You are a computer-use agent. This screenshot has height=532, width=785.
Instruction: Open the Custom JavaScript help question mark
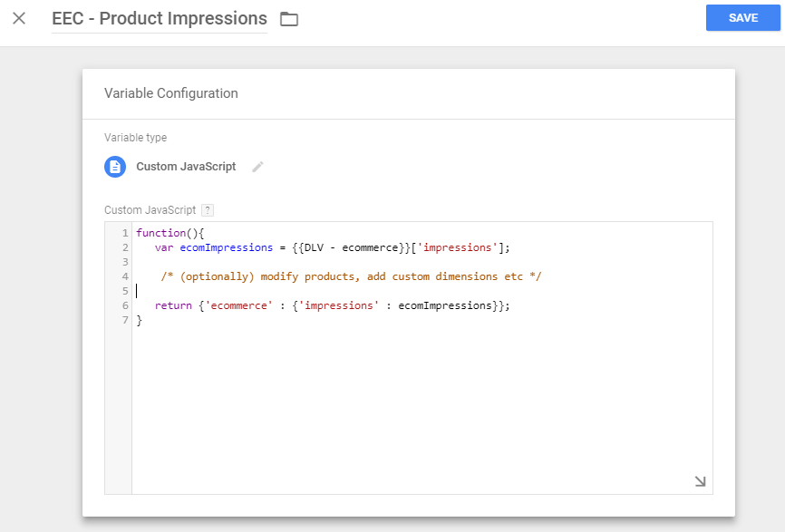(208, 210)
